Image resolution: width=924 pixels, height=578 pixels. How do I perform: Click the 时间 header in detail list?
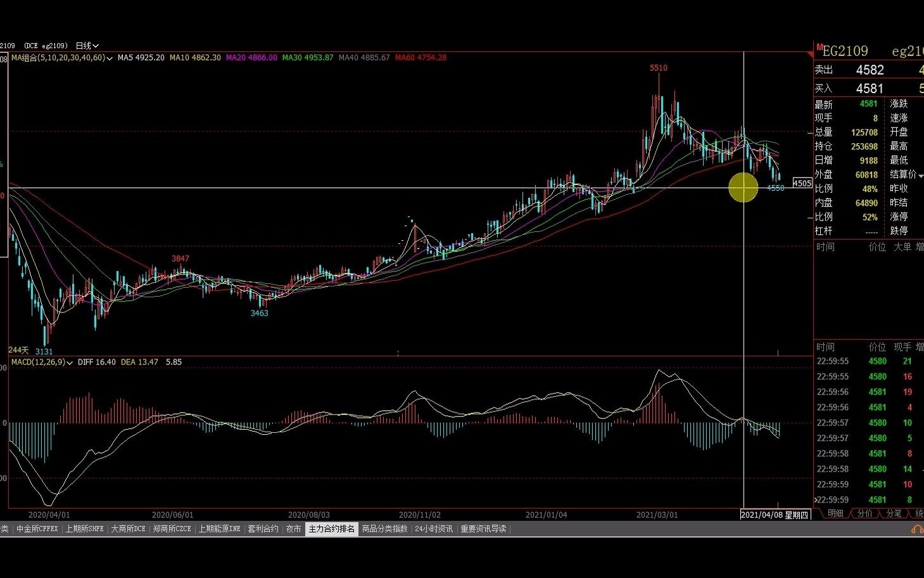coord(825,347)
